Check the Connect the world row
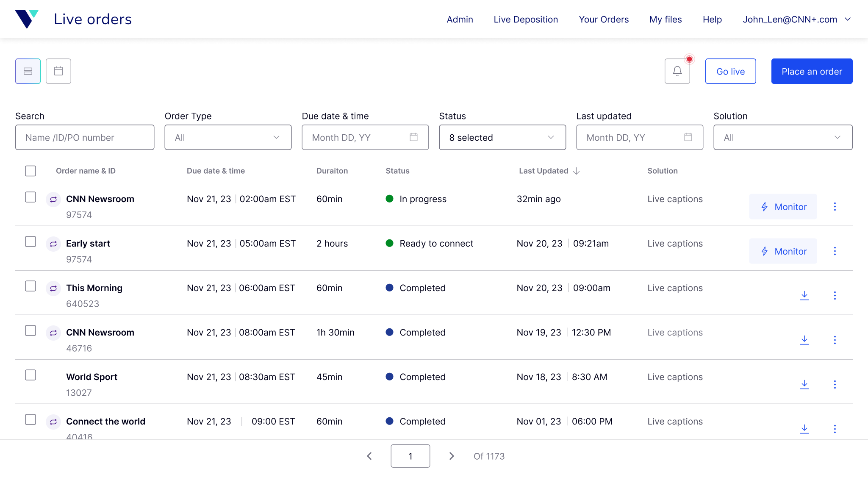The height and width of the screenshot is (483, 868). click(31, 419)
